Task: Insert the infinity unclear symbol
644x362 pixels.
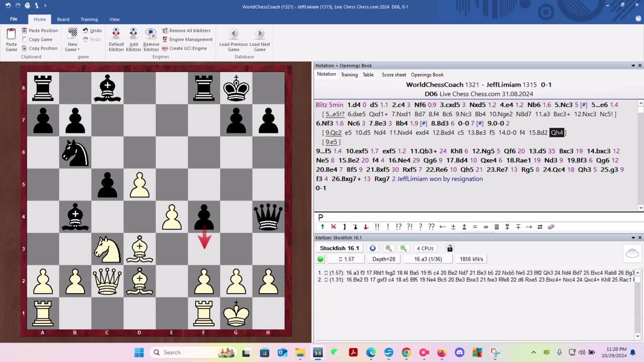Action: pyautogui.click(x=486, y=227)
